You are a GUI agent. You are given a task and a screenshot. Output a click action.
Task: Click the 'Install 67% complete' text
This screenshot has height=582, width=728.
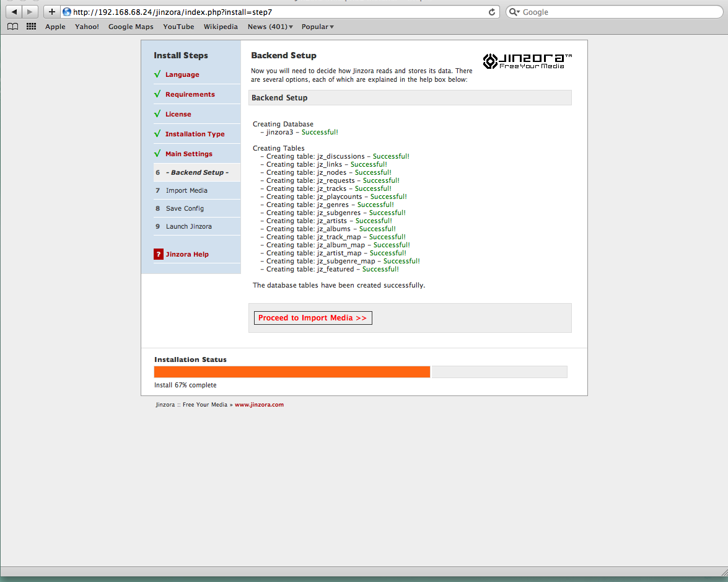[x=185, y=385]
